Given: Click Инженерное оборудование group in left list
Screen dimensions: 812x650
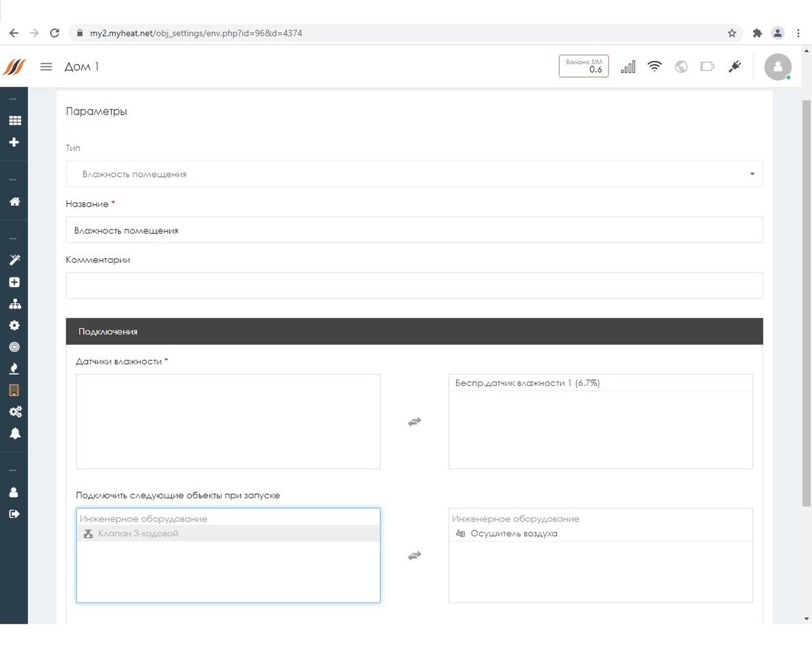Looking at the screenshot, I should click(x=143, y=519).
